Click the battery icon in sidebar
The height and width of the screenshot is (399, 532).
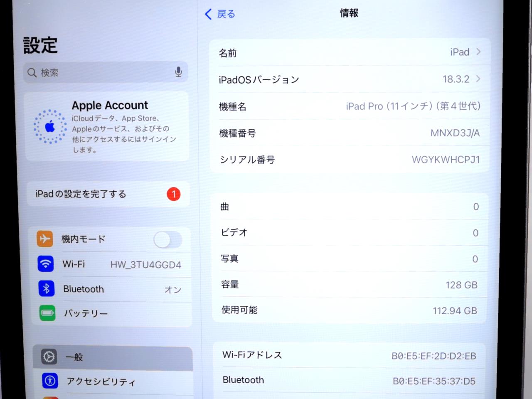(47, 313)
